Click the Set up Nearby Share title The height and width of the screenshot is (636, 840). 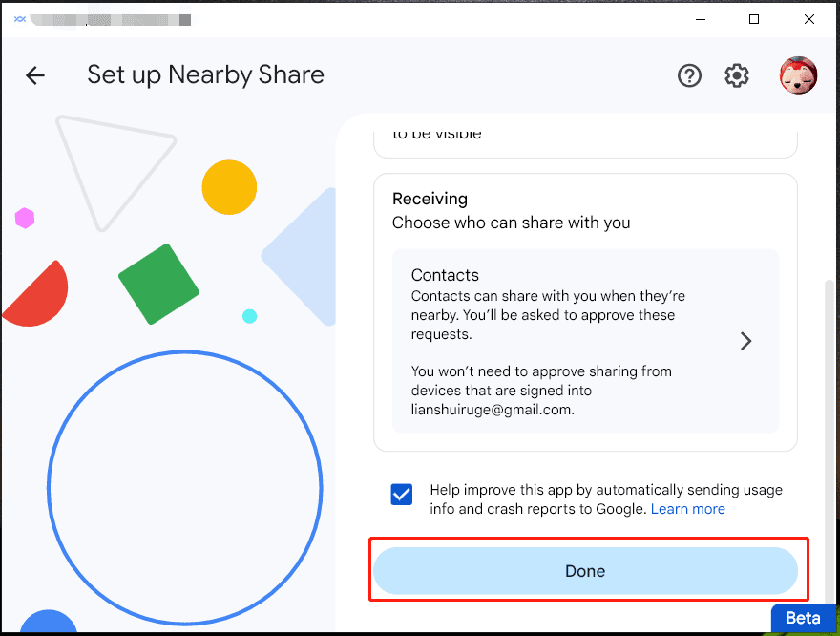206,75
